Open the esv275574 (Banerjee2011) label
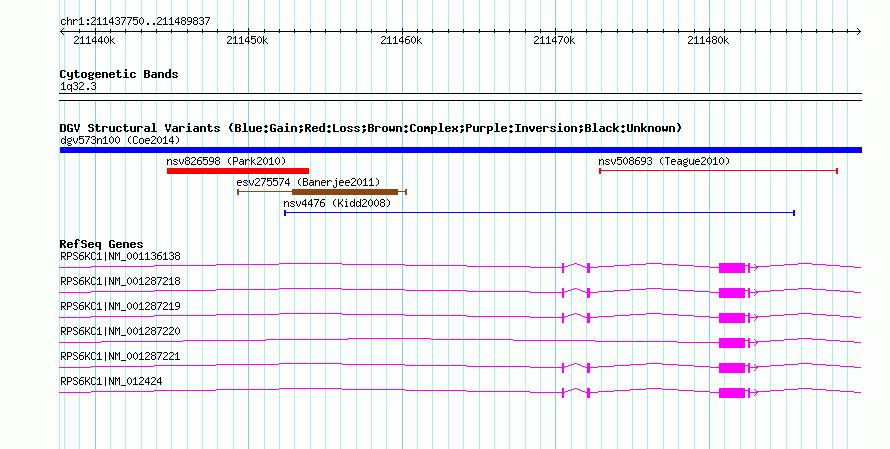 click(x=308, y=182)
